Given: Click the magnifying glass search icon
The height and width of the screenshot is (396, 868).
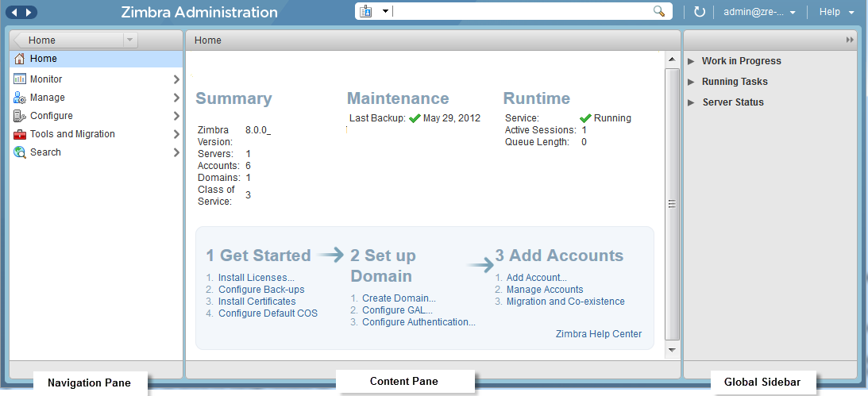Looking at the screenshot, I should tap(658, 12).
